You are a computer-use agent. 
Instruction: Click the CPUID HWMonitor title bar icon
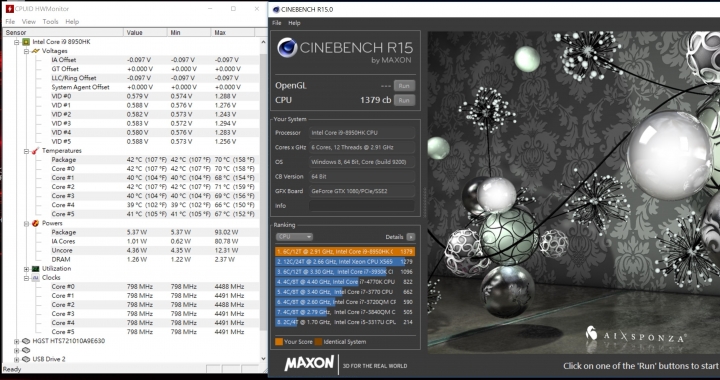point(10,9)
